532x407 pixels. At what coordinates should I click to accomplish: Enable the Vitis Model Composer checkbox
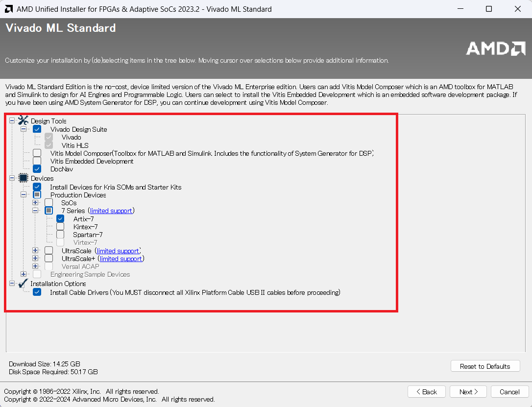tap(37, 153)
